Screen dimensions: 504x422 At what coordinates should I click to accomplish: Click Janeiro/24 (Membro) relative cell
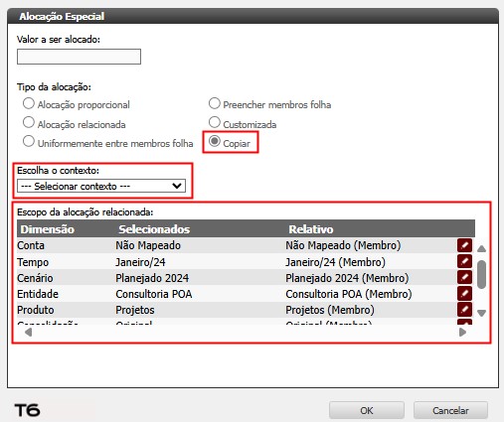click(x=336, y=262)
